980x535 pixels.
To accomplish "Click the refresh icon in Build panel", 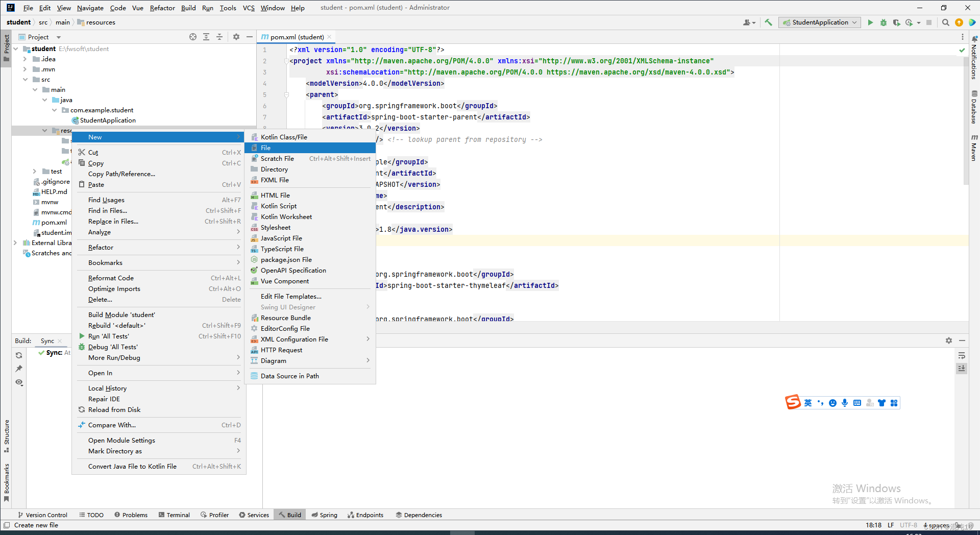I will click(19, 355).
